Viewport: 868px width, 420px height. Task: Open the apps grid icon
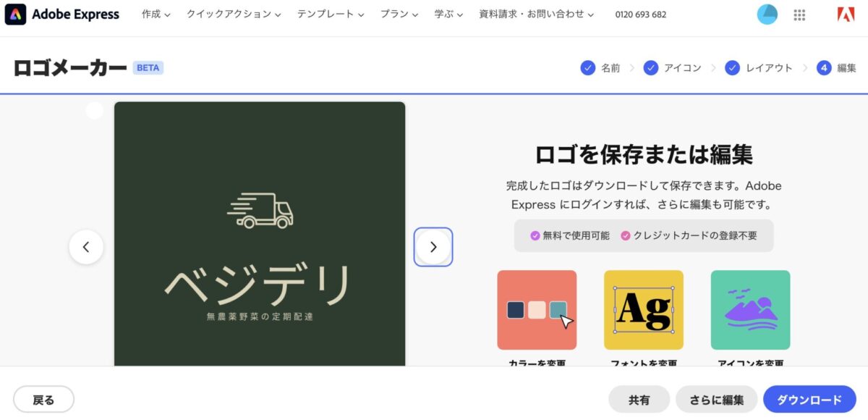[799, 14]
